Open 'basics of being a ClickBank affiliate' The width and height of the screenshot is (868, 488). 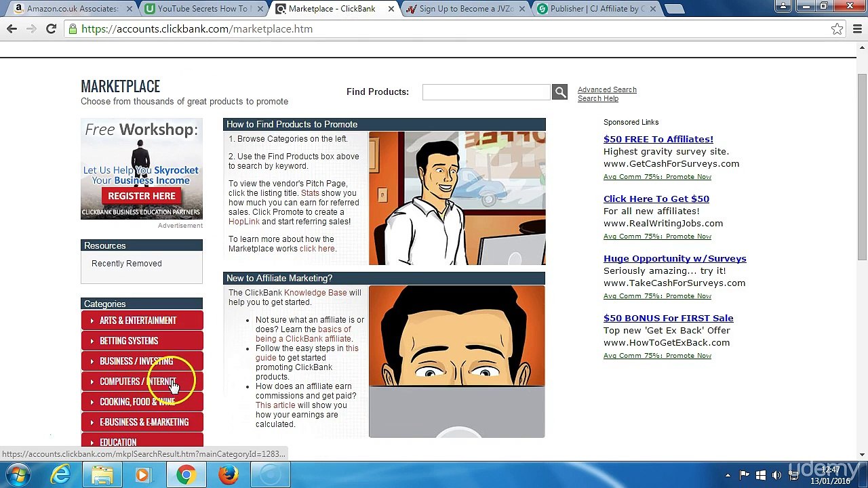(303, 334)
